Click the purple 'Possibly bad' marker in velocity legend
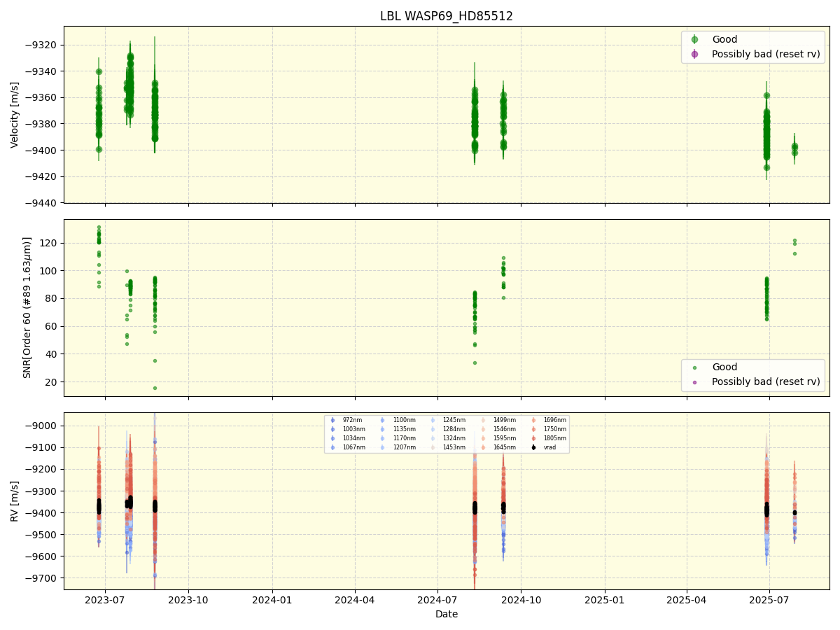The height and width of the screenshot is (630, 840). coord(694,54)
